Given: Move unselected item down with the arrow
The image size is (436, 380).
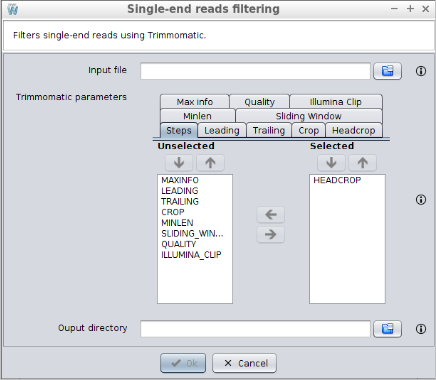Looking at the screenshot, I should coord(179,163).
